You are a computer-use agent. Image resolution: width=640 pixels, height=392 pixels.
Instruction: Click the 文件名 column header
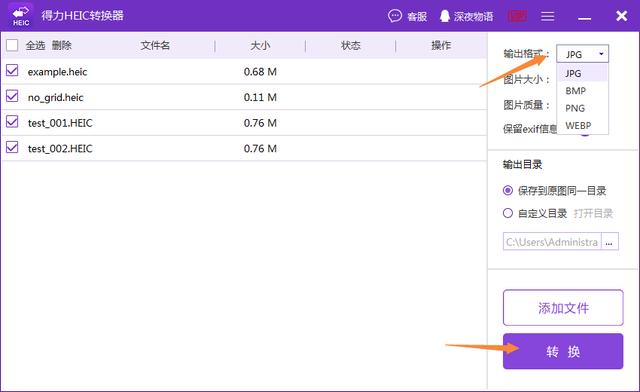pyautogui.click(x=155, y=45)
